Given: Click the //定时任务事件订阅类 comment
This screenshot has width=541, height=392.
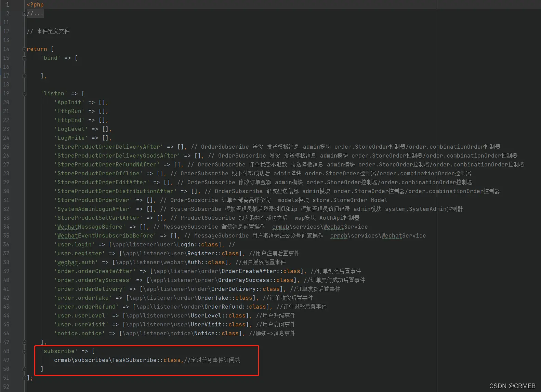Looking at the screenshot, I should point(212,360).
